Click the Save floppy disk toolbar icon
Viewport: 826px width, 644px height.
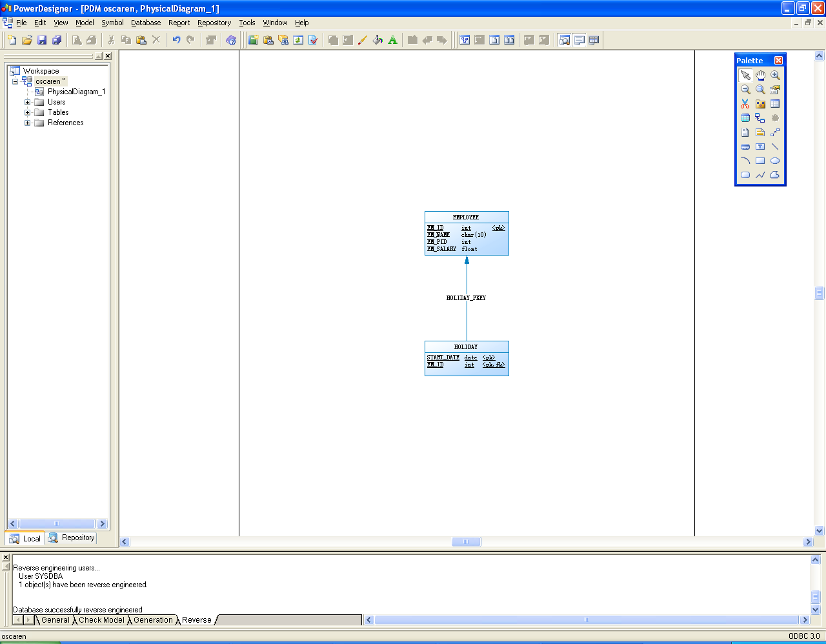(42, 40)
